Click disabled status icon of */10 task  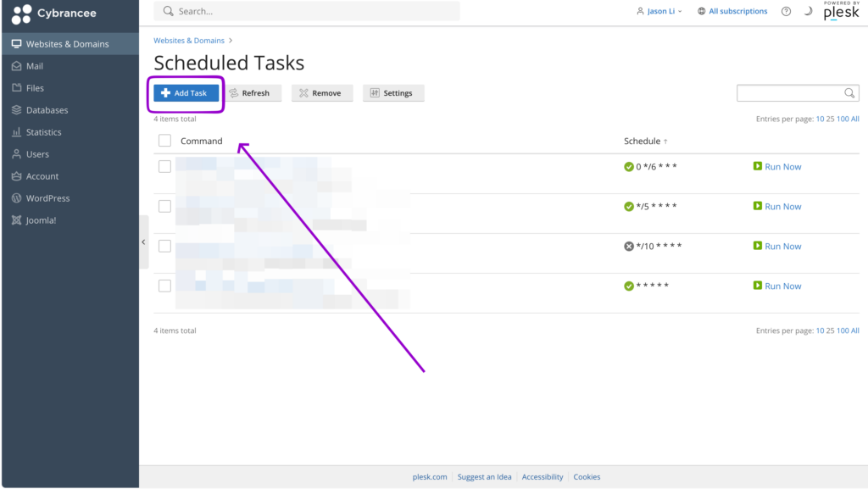pos(629,246)
